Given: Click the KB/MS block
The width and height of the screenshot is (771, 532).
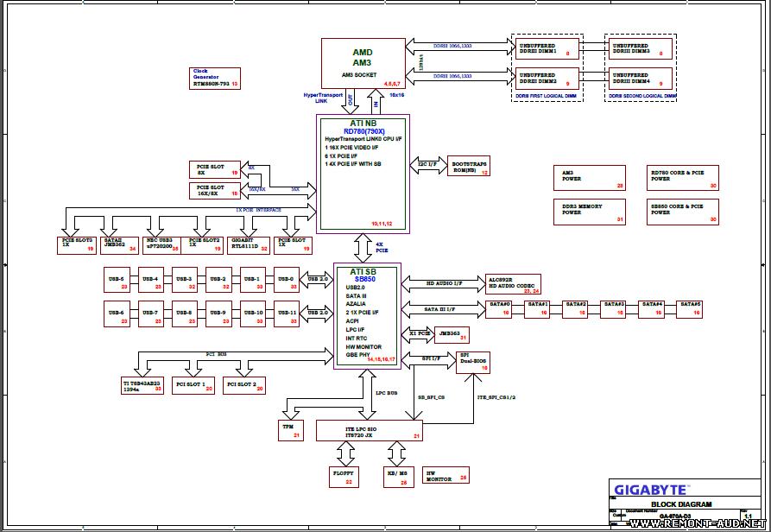Looking at the screenshot, I should pyautogui.click(x=397, y=477).
